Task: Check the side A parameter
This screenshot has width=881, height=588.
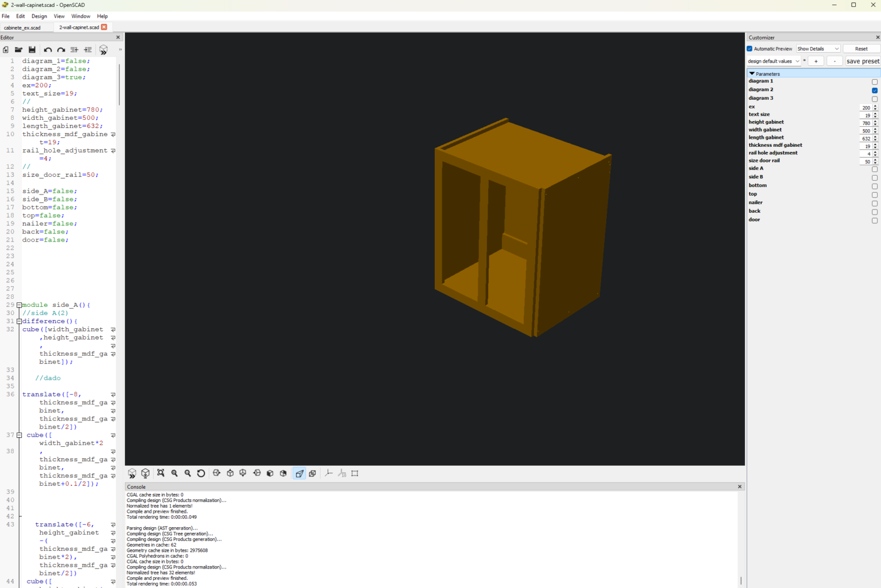Action: 875,169
